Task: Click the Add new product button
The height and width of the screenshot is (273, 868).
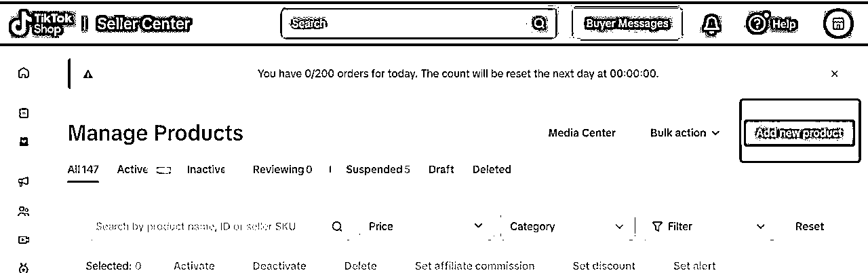Action: 800,133
